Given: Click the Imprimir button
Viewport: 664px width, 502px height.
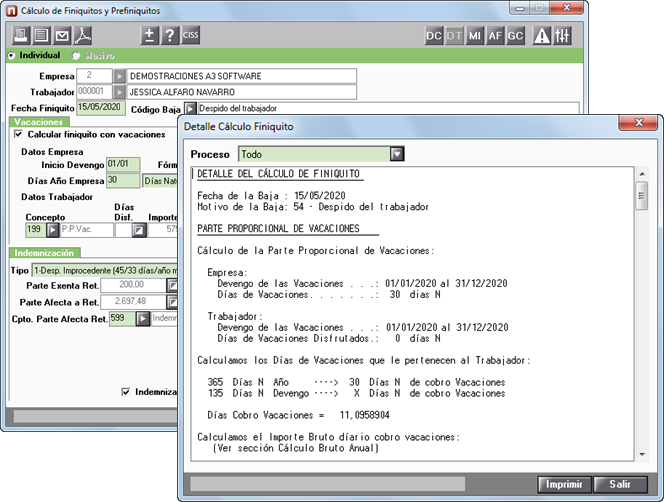Looking at the screenshot, I should (564, 484).
